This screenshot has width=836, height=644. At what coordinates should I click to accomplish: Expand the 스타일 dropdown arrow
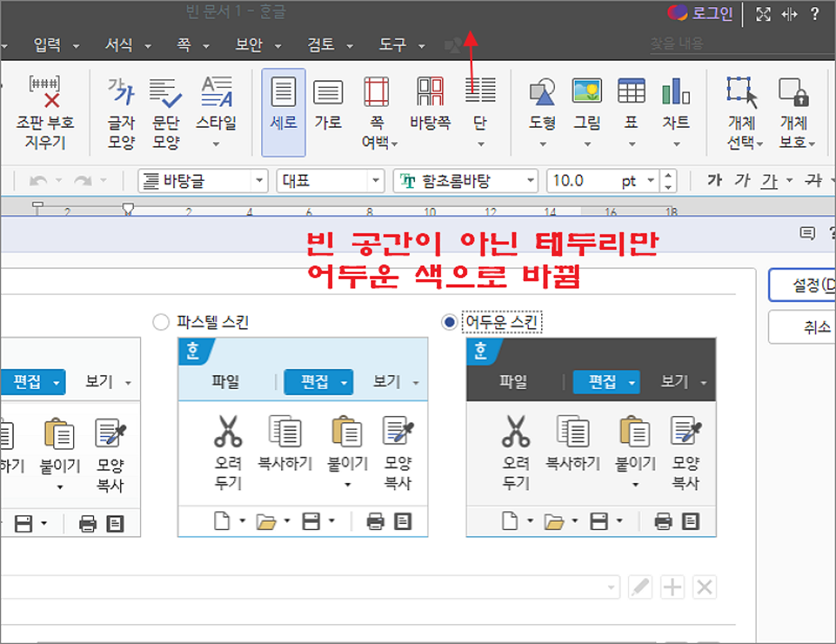click(x=216, y=144)
